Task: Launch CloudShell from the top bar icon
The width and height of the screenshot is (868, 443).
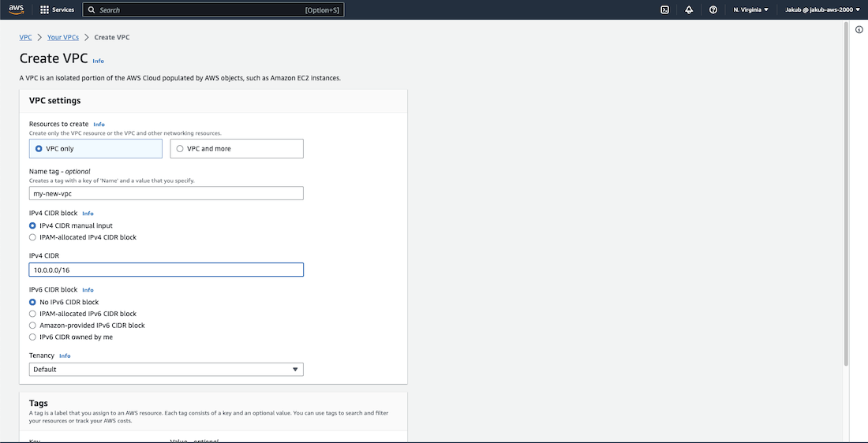Action: click(x=665, y=9)
